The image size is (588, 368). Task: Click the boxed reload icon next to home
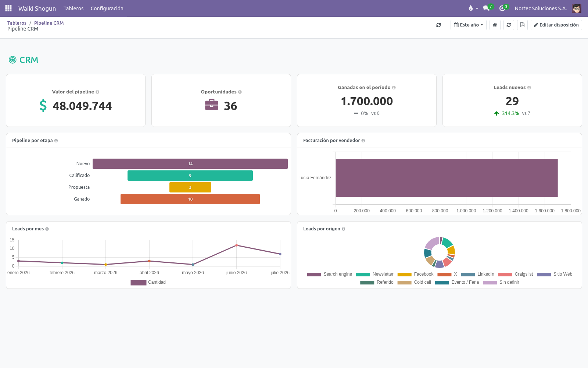(509, 25)
